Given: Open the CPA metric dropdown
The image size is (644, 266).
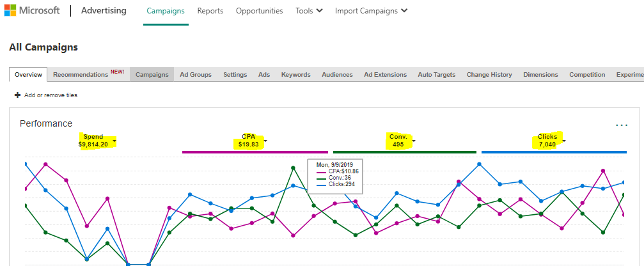Looking at the screenshot, I should coord(265,140).
